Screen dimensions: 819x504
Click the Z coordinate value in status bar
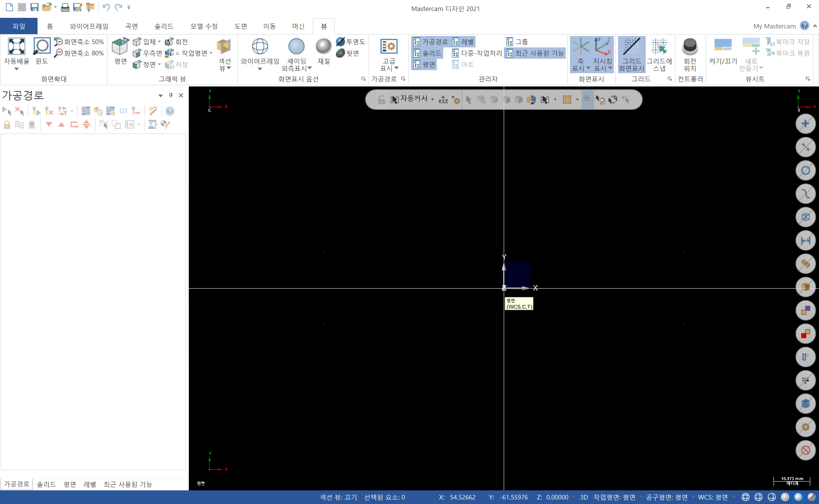click(x=557, y=497)
